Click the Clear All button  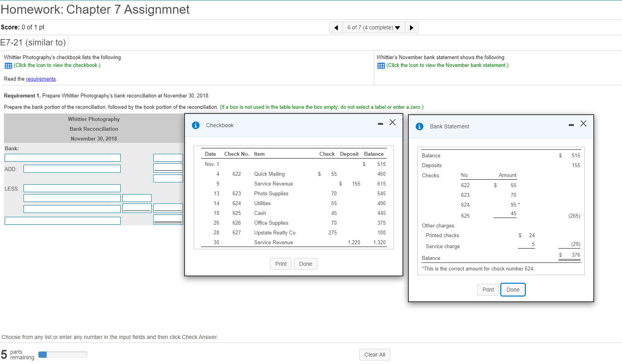click(375, 355)
